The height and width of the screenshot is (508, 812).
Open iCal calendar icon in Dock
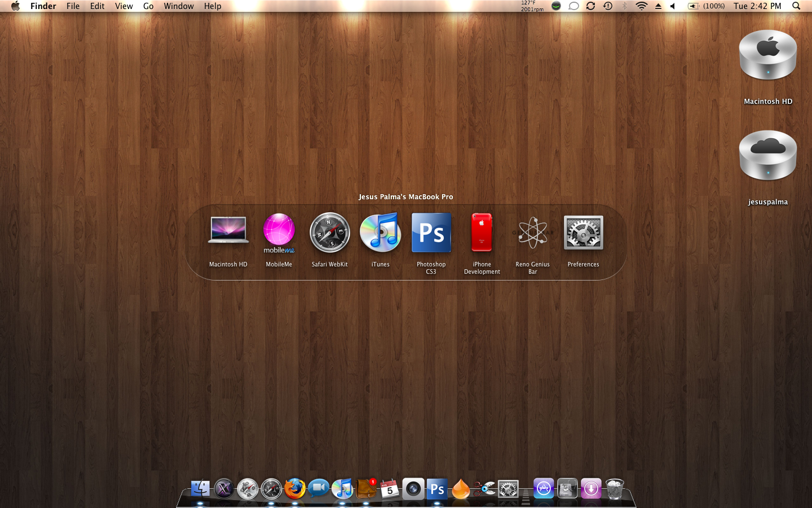point(390,489)
